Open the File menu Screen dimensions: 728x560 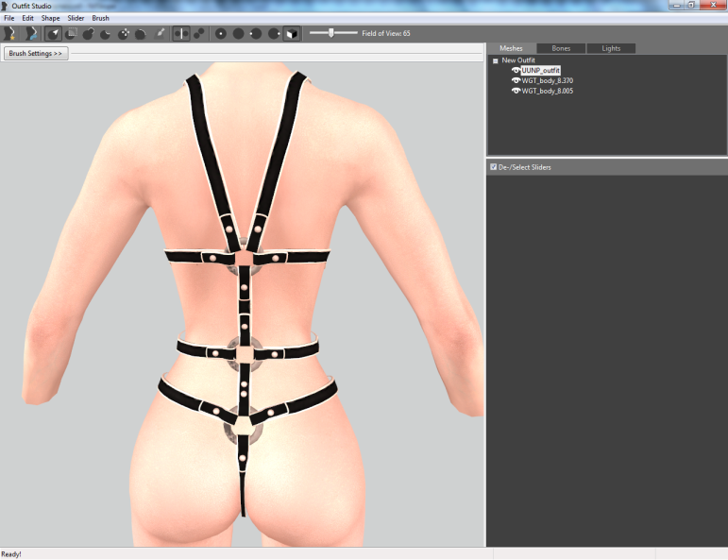(x=8, y=18)
